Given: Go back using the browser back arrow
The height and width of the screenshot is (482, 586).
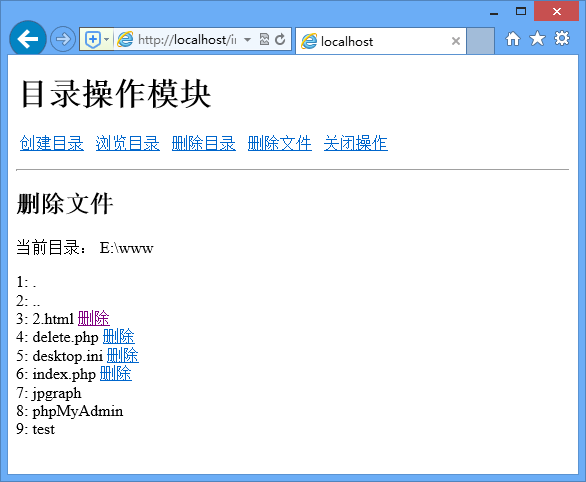Looking at the screenshot, I should point(28,38).
